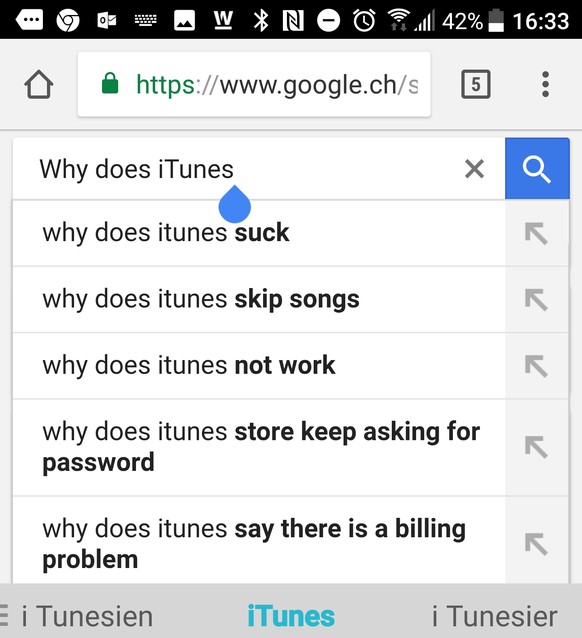Clear the search text with the X
582x638 pixels.
coord(474,168)
